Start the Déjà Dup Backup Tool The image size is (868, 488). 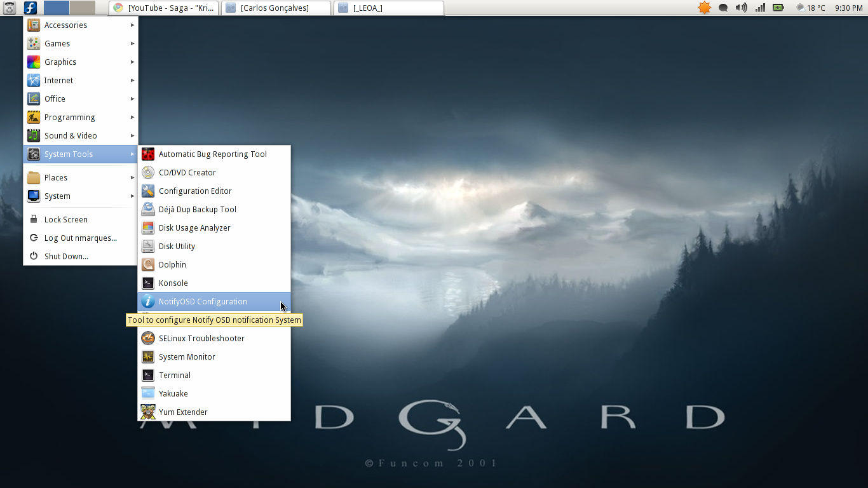[x=214, y=210]
